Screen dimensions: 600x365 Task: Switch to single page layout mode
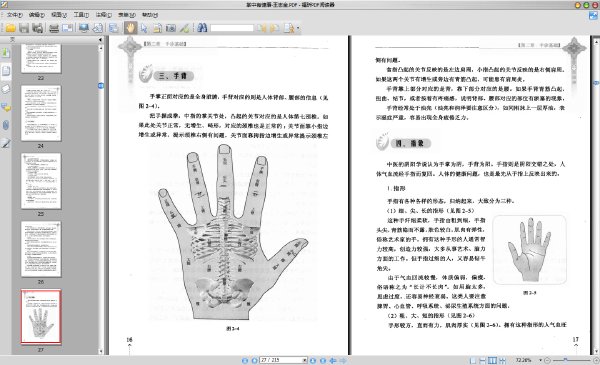click(473, 360)
